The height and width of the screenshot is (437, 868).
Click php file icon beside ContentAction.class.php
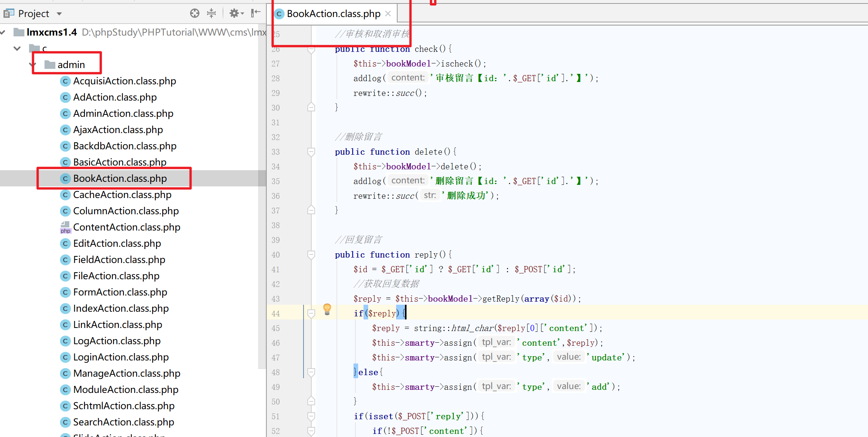pos(65,227)
